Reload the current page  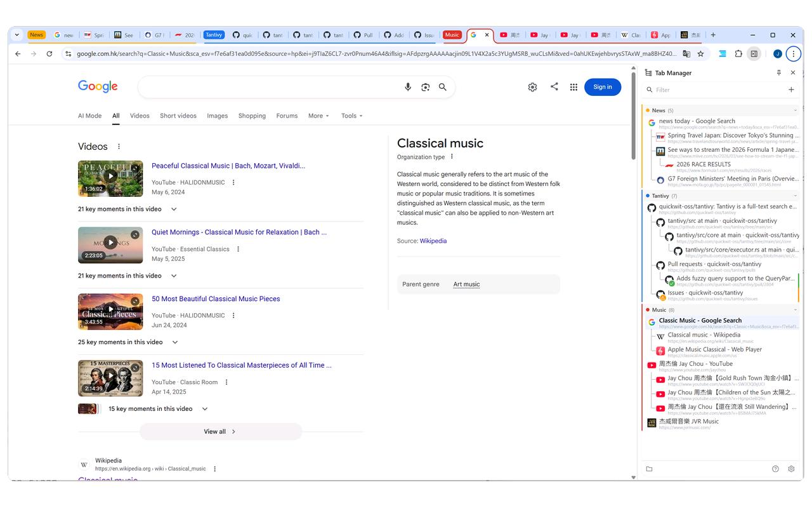[49, 54]
